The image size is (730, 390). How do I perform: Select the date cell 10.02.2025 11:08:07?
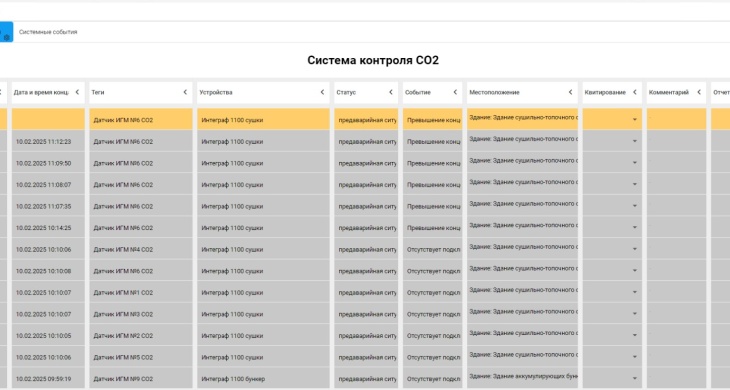click(x=48, y=185)
